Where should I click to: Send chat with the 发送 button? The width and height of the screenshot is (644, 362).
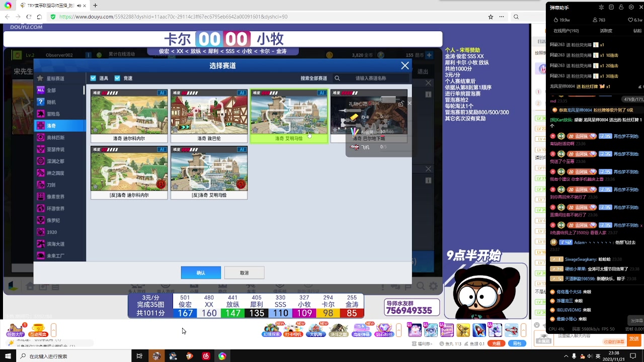coord(634,339)
